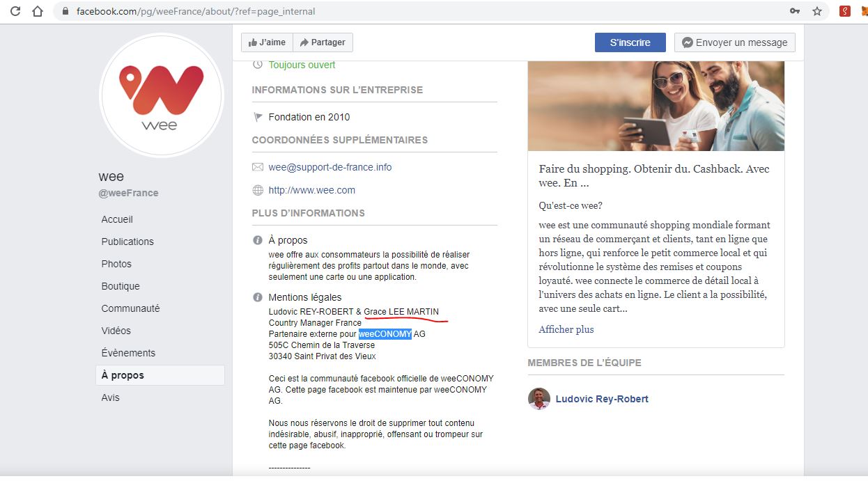Click PLUS D'INFORMATIONS heading

pos(309,213)
